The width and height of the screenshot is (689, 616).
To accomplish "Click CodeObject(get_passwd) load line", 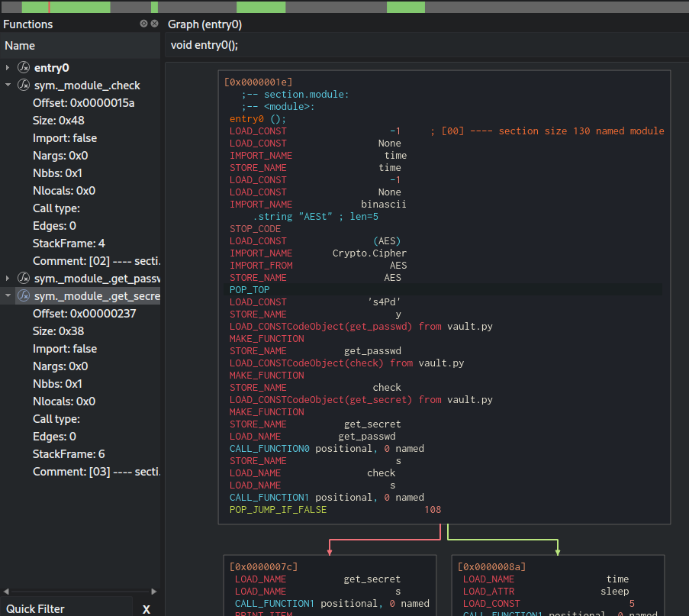I will [x=361, y=326].
